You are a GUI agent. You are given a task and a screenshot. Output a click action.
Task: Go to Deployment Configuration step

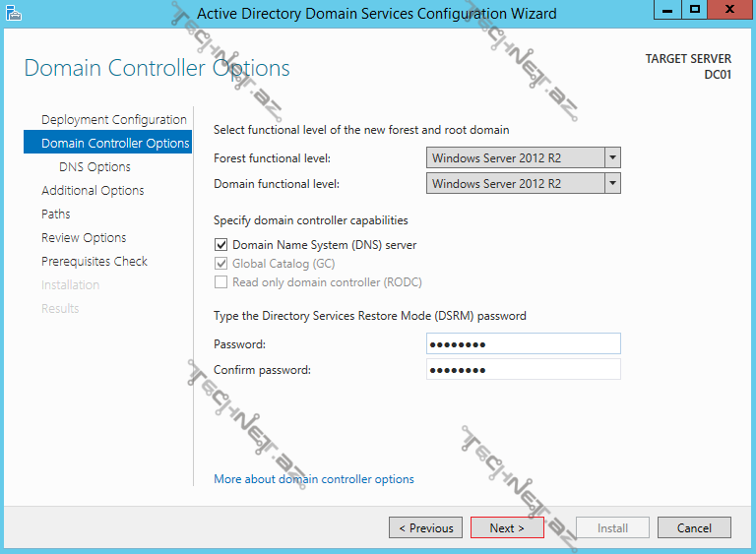(113, 120)
